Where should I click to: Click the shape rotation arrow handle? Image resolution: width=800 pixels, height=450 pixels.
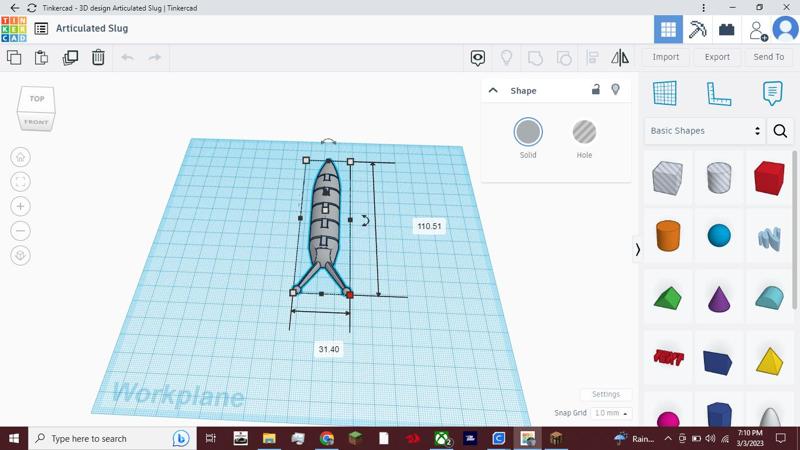point(365,220)
